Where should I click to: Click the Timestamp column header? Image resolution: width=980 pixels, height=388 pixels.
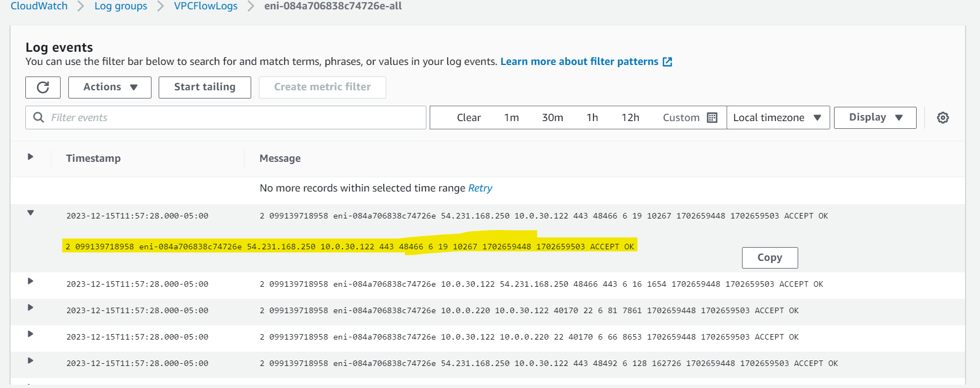(x=93, y=159)
